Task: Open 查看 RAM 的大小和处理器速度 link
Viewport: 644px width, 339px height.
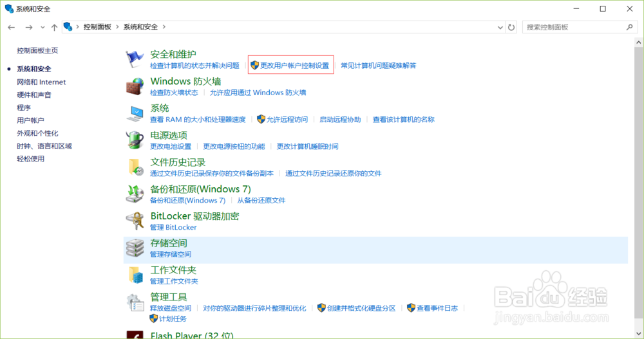Action: tap(198, 120)
